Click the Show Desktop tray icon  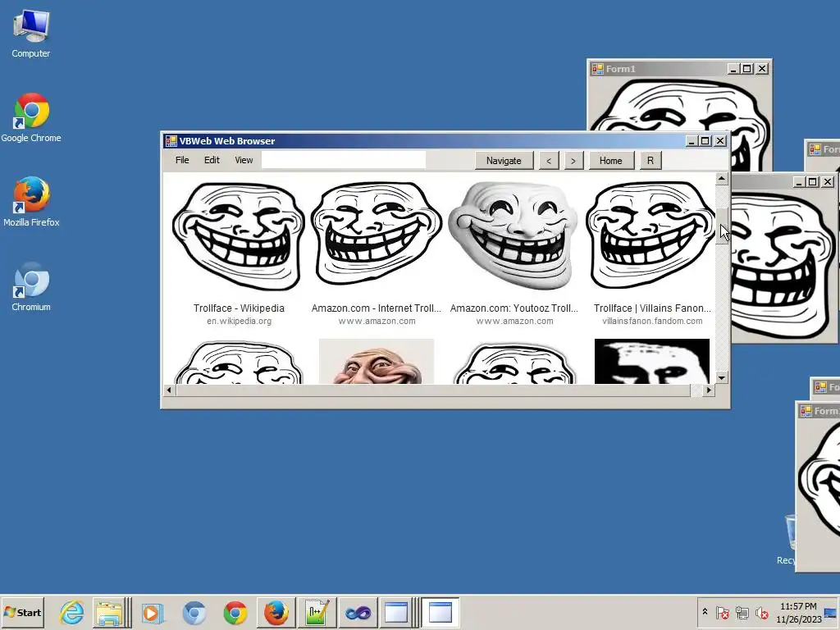click(x=832, y=612)
